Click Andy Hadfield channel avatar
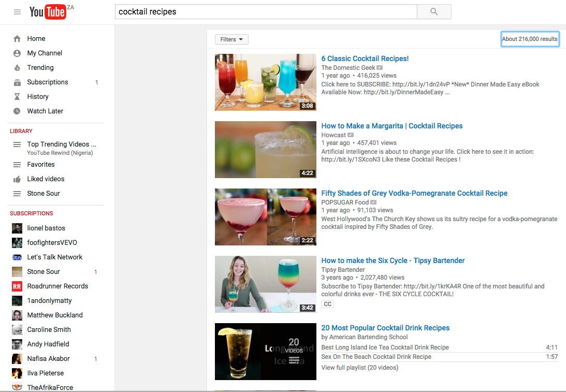566x392 pixels. tap(17, 344)
